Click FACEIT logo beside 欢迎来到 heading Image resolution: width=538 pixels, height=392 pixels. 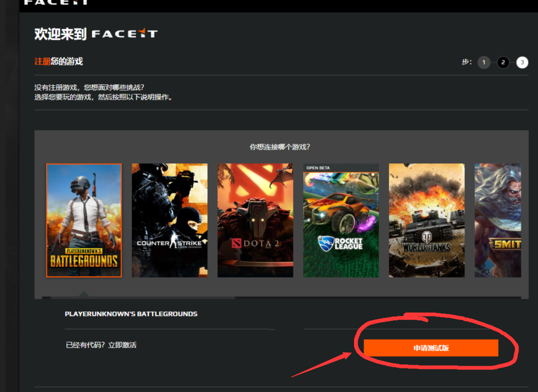[125, 34]
